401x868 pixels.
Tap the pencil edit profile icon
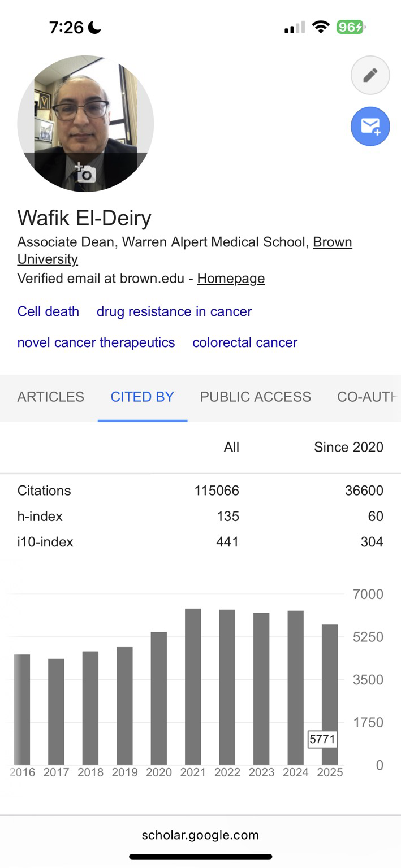[370, 75]
